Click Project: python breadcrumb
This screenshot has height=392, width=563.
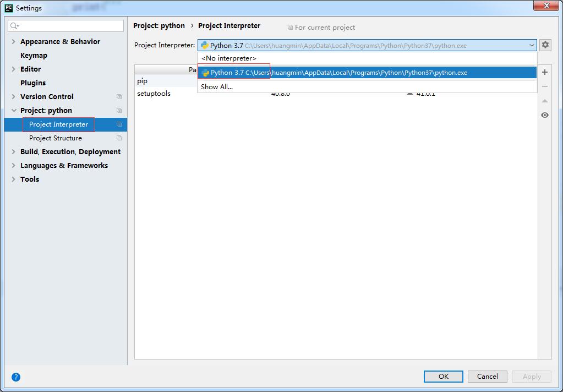coord(159,26)
